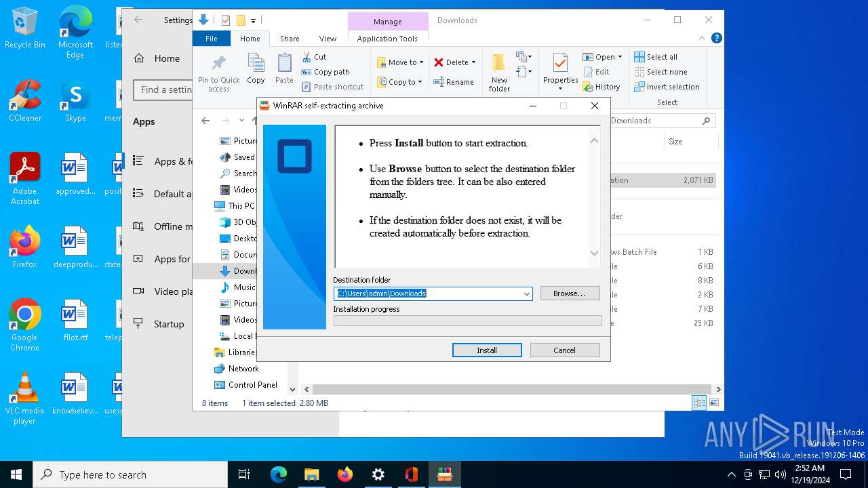Open Browse to choose destination folder
The width and height of the screenshot is (868, 488).
pos(570,293)
